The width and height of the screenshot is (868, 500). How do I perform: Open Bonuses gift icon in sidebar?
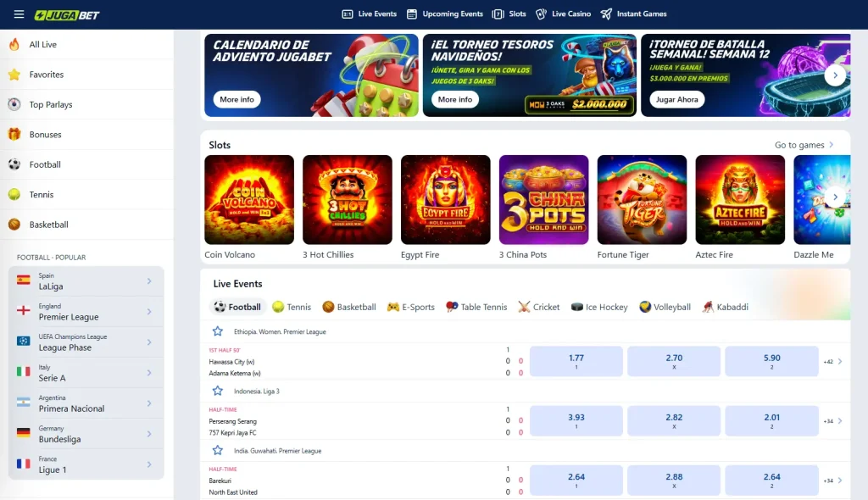tap(14, 134)
